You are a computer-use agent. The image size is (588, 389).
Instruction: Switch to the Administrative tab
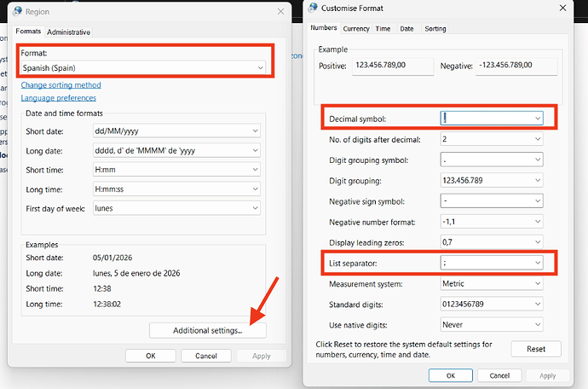(x=69, y=32)
